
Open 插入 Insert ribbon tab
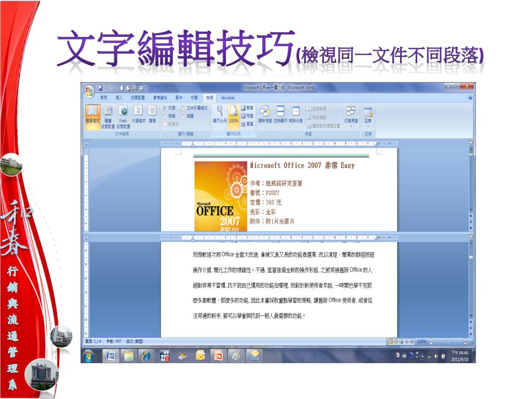(x=119, y=98)
